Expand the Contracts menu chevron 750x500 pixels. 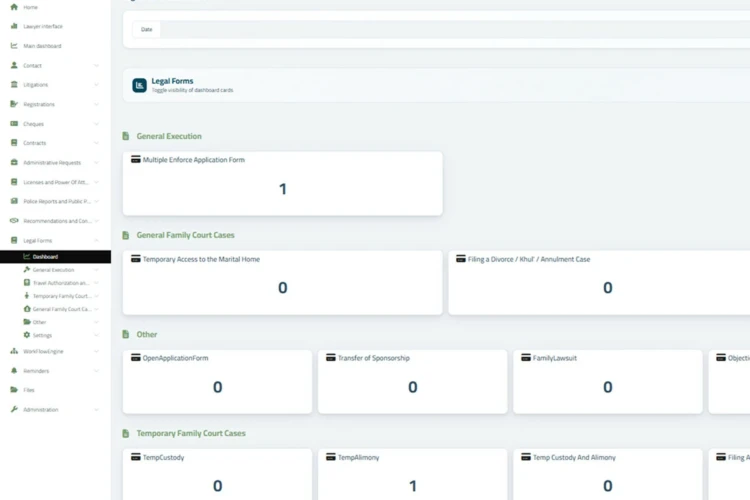tap(96, 143)
